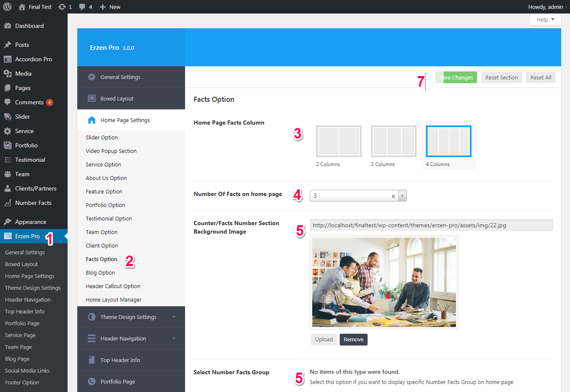This screenshot has width=570, height=392.
Task: Open the Feature Option item
Action: 104,191
